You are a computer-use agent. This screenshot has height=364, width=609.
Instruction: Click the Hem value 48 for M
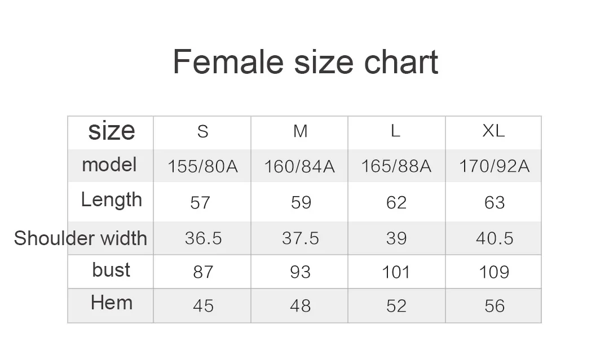pyautogui.click(x=300, y=306)
